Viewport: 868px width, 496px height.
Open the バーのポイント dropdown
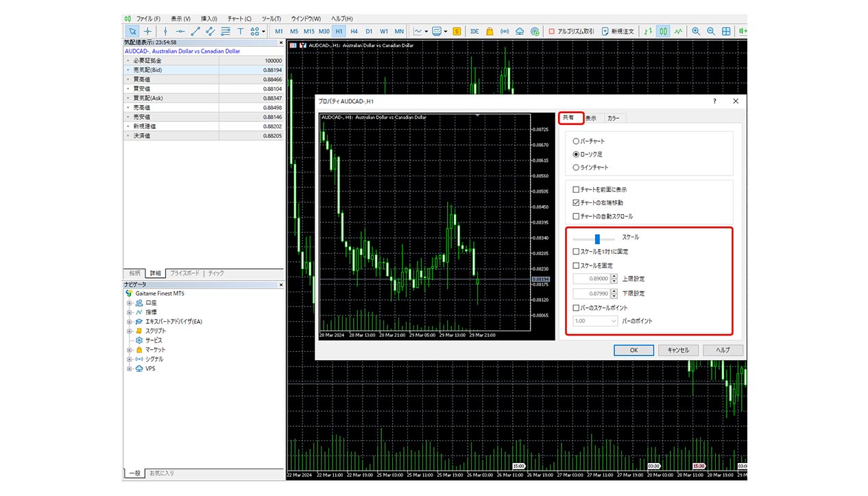click(x=595, y=321)
